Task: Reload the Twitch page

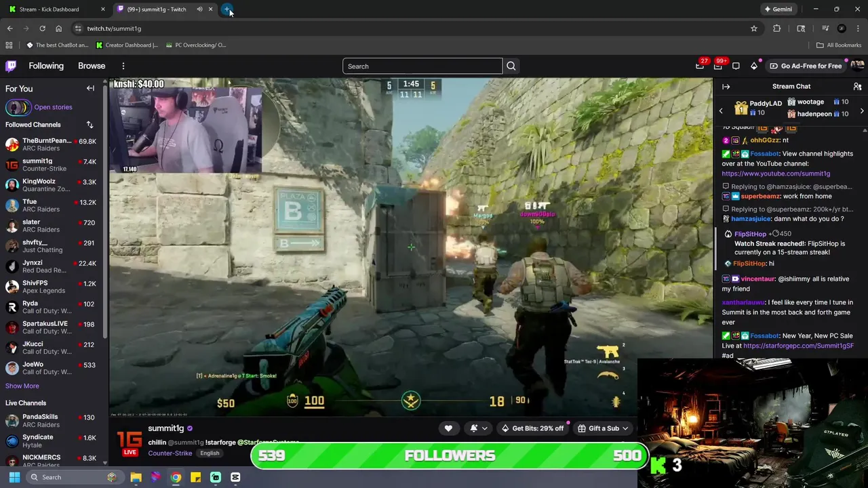Action: (42, 28)
